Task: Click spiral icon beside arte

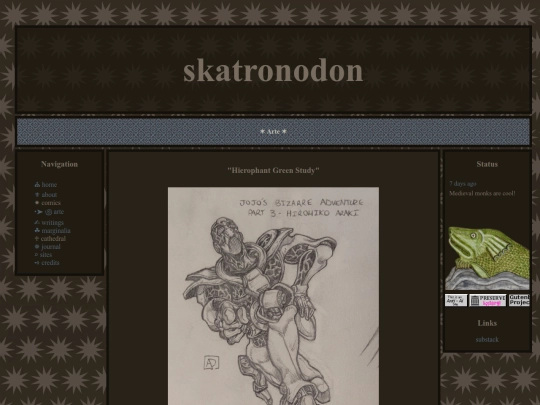Action: point(49,212)
